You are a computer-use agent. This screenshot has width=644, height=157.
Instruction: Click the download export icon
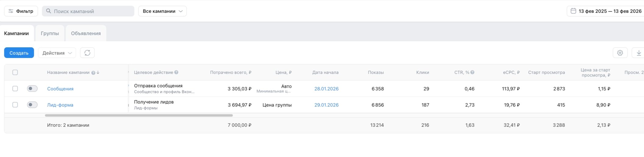(639, 53)
